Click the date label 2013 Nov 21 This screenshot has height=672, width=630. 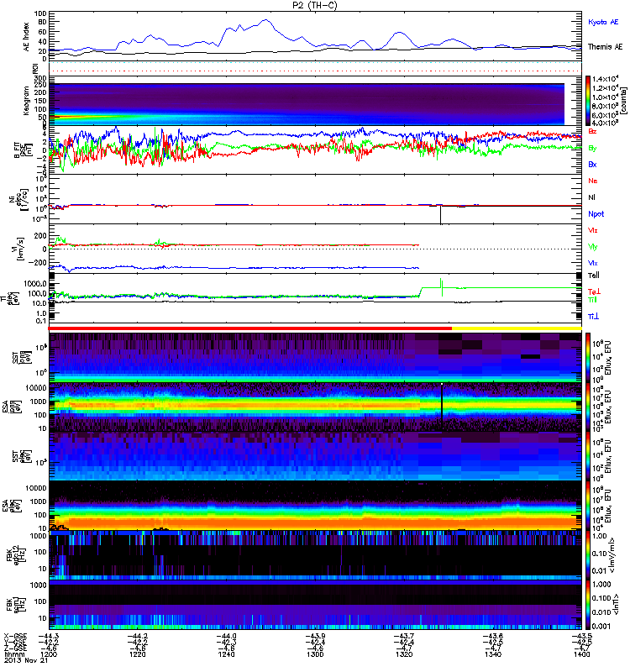(26, 660)
